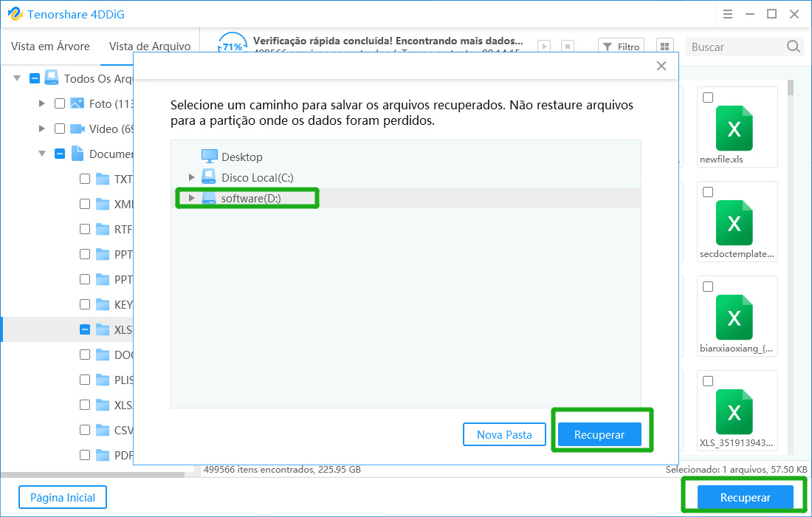812x517 pixels.
Task: Click the PDF folder icon
Action: [x=103, y=455]
